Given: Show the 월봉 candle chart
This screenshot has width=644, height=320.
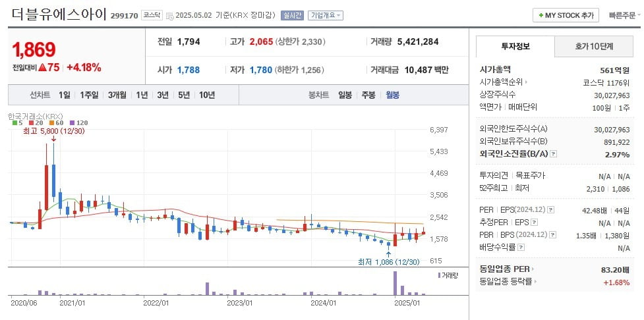Looking at the screenshot, I should tap(392, 95).
